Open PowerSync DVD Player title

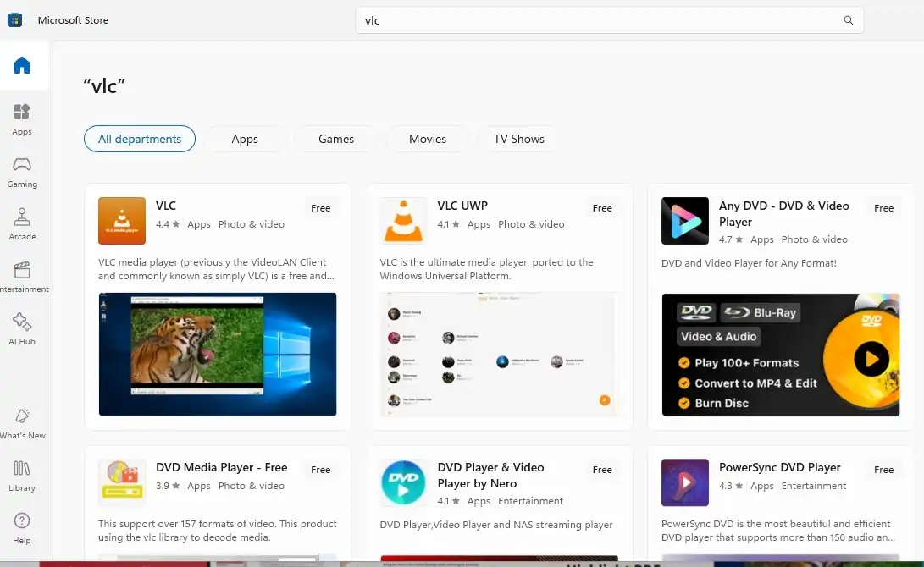780,467
